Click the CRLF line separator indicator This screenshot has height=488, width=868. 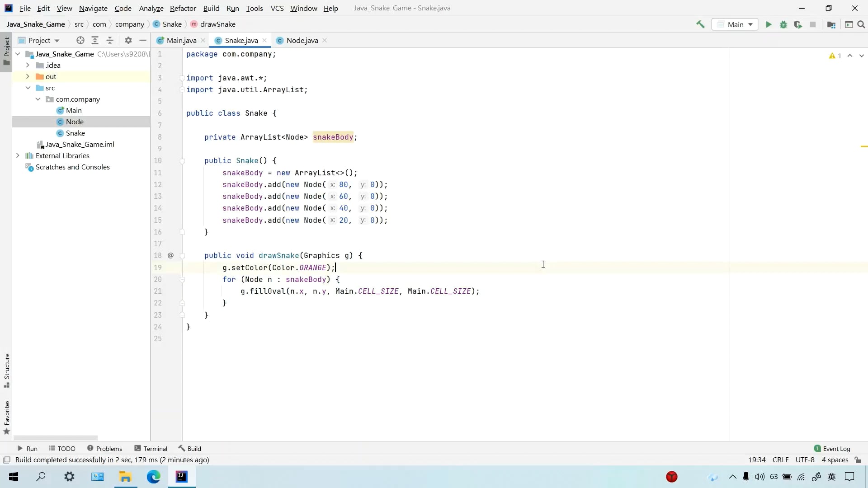tap(780, 460)
